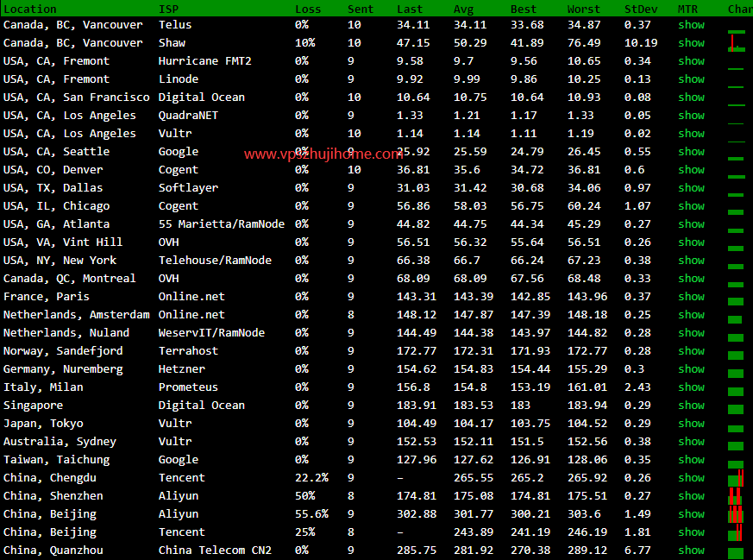Click show for San Francisco Digital Ocean
Image resolution: width=753 pixels, height=560 pixels.
coord(691,98)
